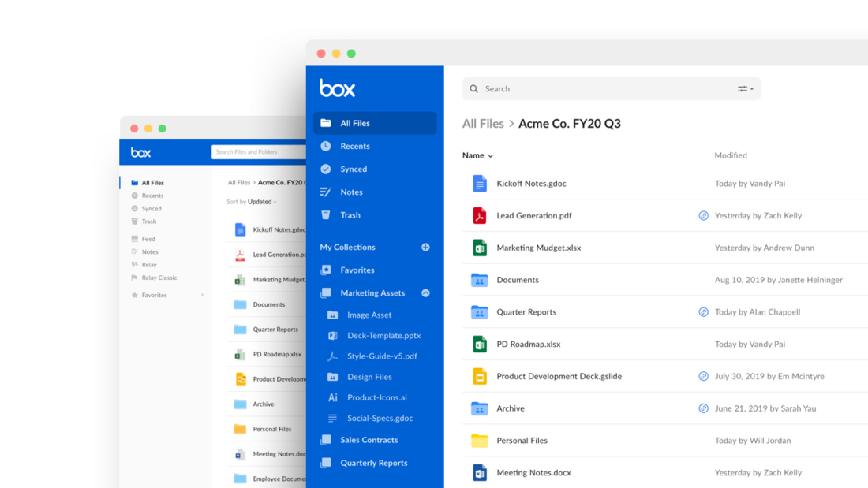Click Documents shared folder icon in main list

pyautogui.click(x=480, y=280)
